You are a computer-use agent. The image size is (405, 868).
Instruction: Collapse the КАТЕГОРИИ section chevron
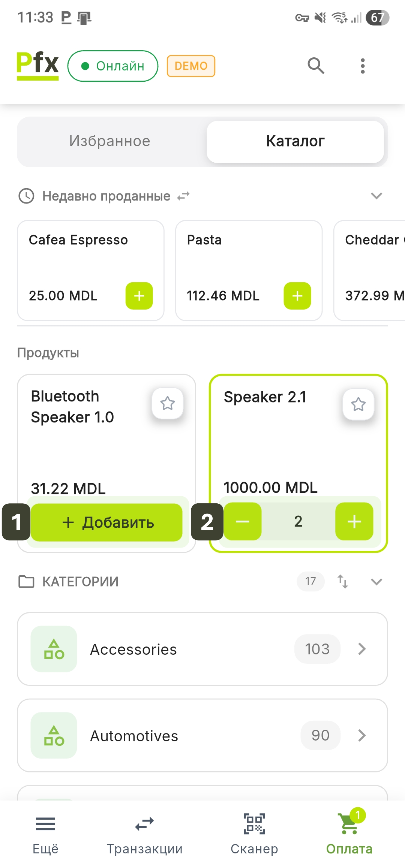(376, 582)
